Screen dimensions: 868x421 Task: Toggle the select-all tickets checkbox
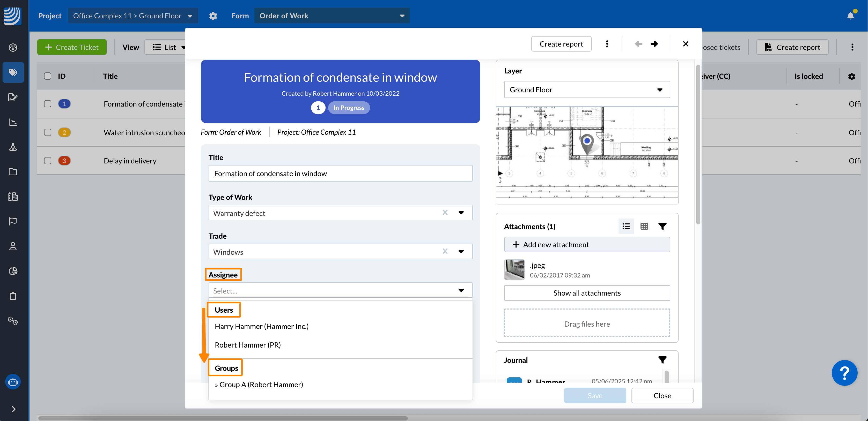click(x=48, y=76)
